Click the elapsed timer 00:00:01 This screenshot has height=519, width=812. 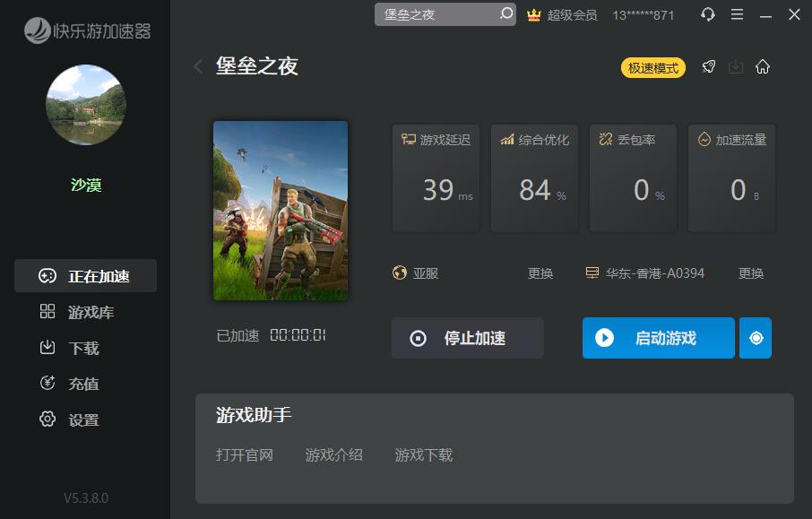298,335
